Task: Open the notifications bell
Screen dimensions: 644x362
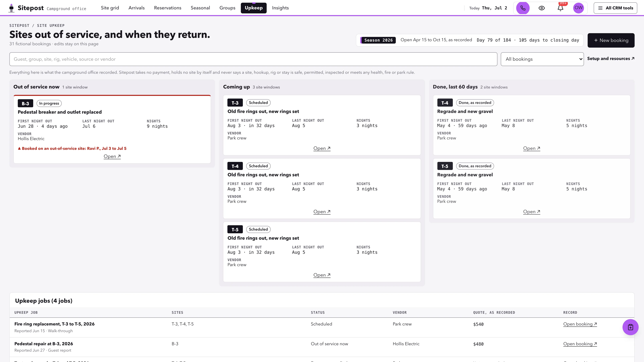Action: (x=560, y=8)
